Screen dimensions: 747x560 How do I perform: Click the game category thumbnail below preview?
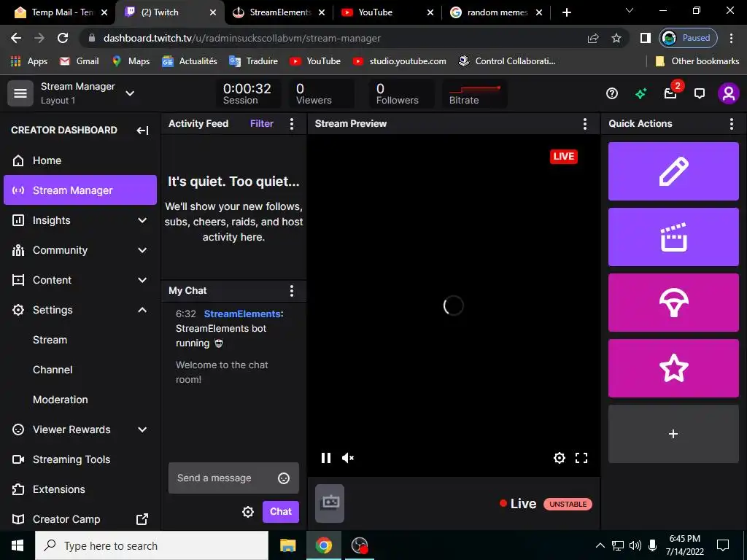330,503
